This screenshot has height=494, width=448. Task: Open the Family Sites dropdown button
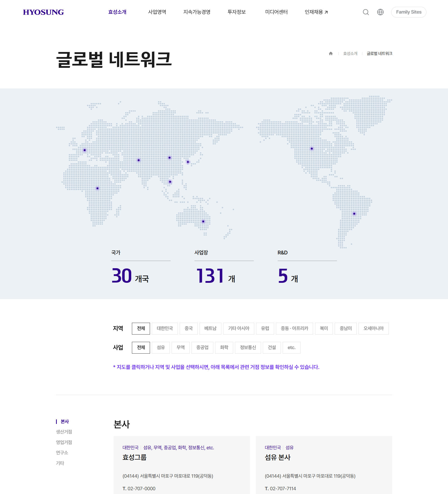409,12
